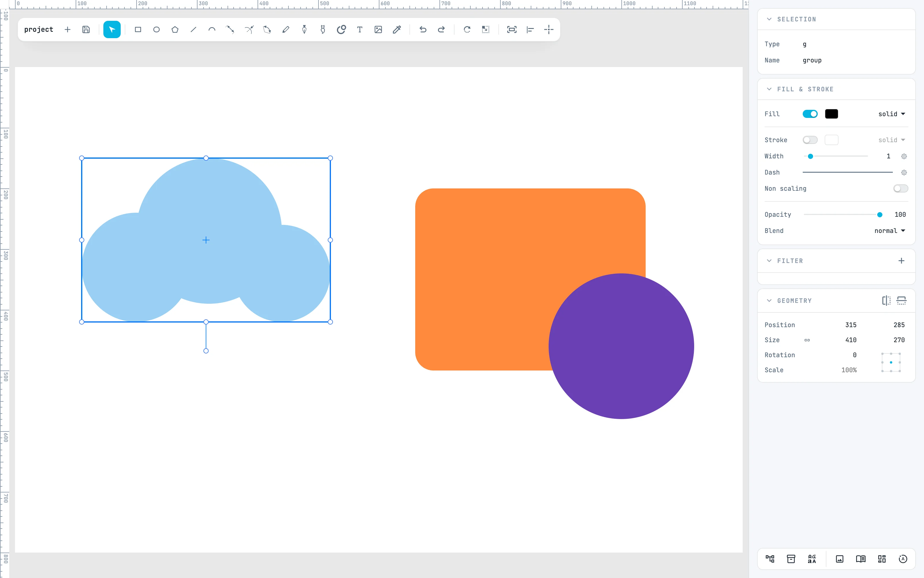924x578 pixels.
Task: Undo the last action
Action: [x=423, y=29]
